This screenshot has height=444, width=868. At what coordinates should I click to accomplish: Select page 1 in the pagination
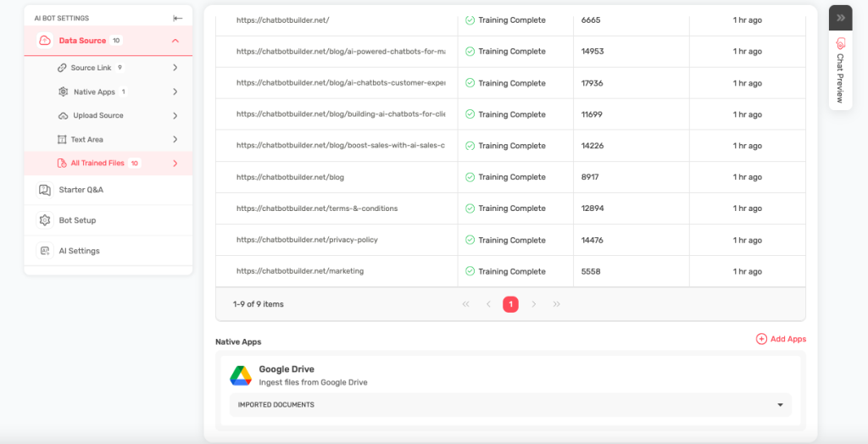click(510, 304)
